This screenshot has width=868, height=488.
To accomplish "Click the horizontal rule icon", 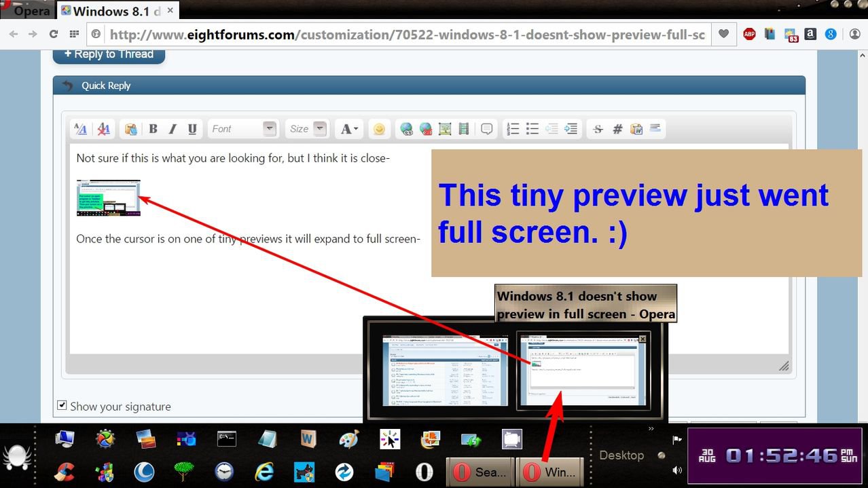I will [655, 128].
